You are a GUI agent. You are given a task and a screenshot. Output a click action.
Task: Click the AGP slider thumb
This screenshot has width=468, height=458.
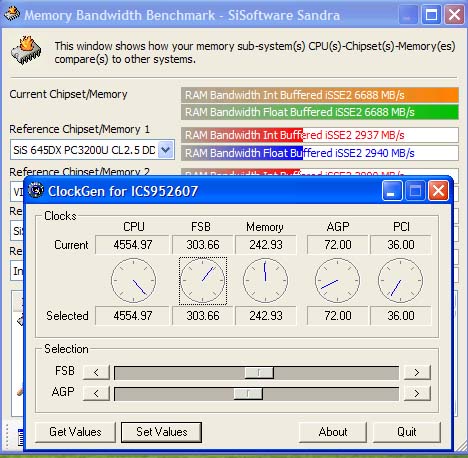[x=248, y=394]
